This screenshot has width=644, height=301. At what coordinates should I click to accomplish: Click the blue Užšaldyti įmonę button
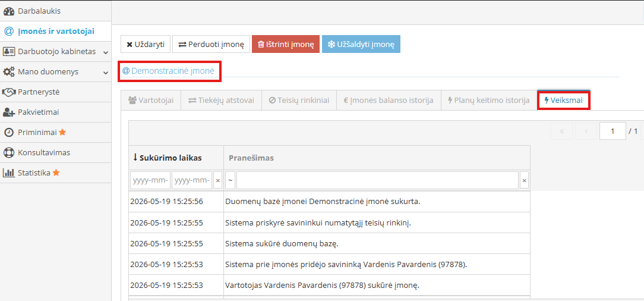[361, 45]
